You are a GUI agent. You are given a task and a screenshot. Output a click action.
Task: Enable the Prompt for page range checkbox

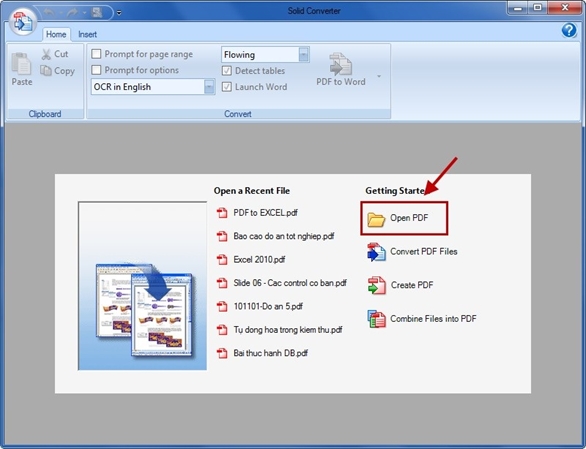tap(96, 54)
